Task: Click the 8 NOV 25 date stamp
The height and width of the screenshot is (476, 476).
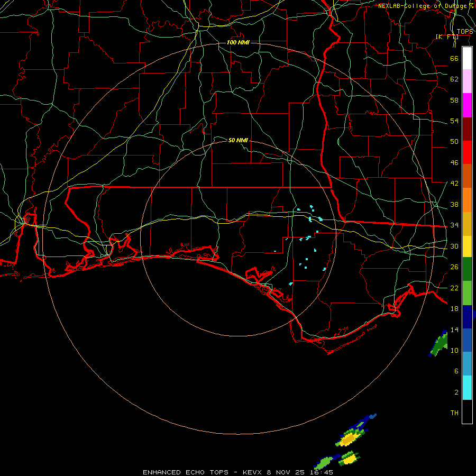Action: [286, 472]
